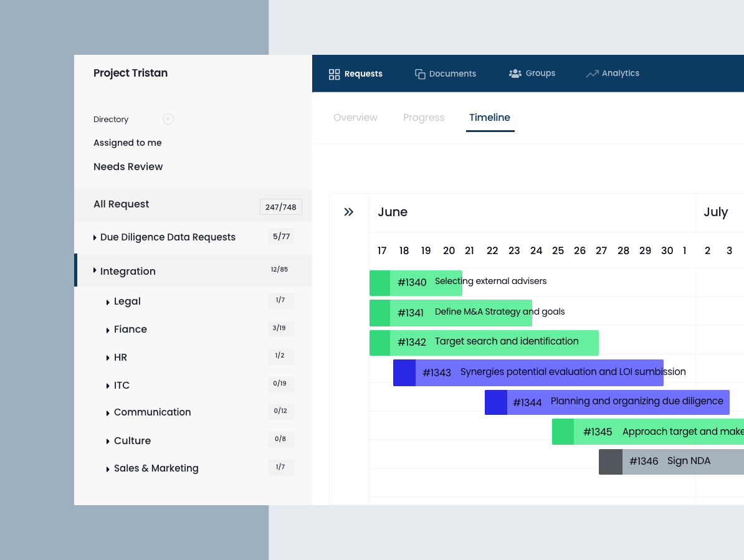
Task: Click the Groups people icon
Action: pyautogui.click(x=515, y=74)
